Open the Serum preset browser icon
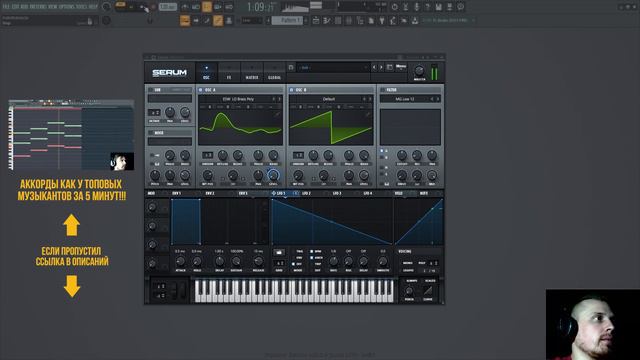Screen dimensions: 640x360 tap(389, 67)
